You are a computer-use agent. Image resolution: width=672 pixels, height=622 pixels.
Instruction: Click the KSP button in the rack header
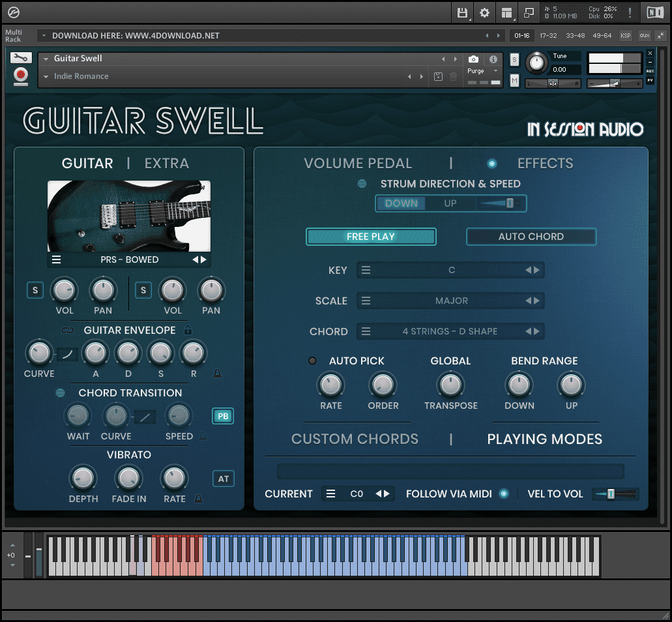(625, 36)
